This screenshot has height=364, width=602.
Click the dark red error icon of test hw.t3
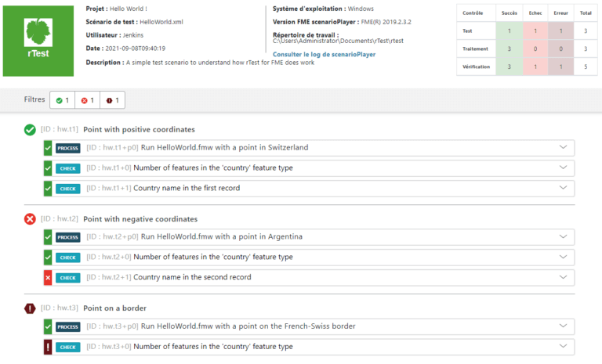tap(30, 308)
